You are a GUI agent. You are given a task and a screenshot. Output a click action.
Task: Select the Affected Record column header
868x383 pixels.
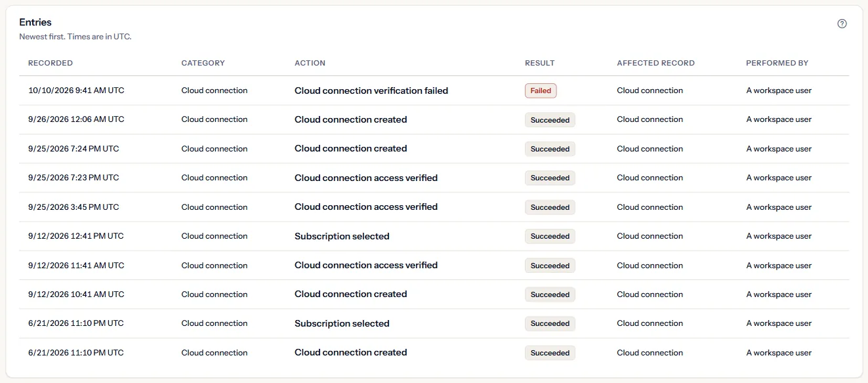[x=655, y=63]
